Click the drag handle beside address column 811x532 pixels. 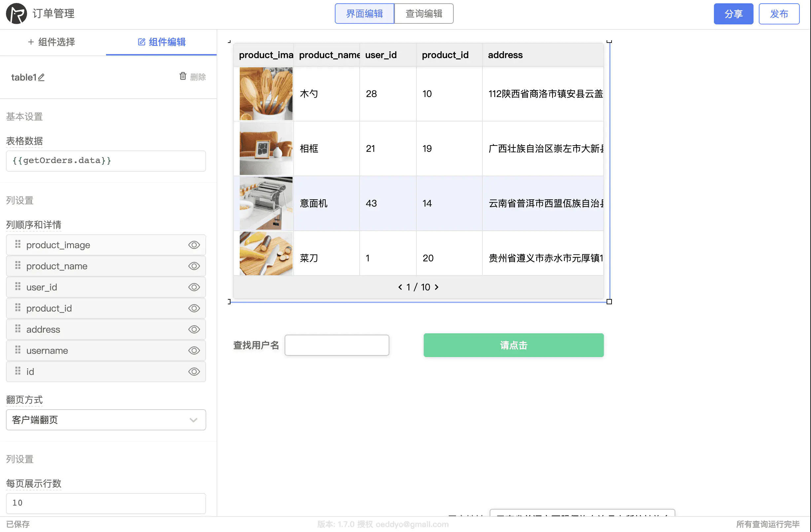[x=18, y=329]
